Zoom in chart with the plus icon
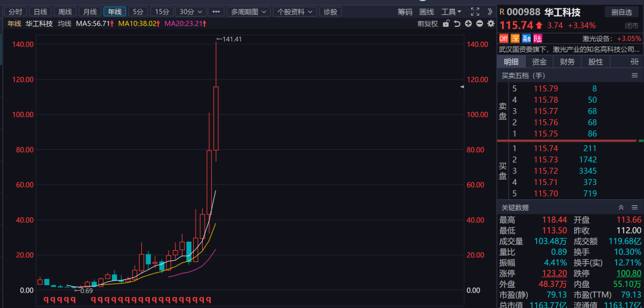The width and height of the screenshot is (644, 308). tap(469, 24)
